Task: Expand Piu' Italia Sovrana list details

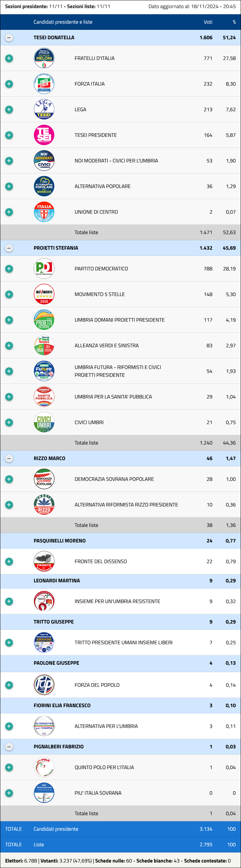Action: coord(9,793)
